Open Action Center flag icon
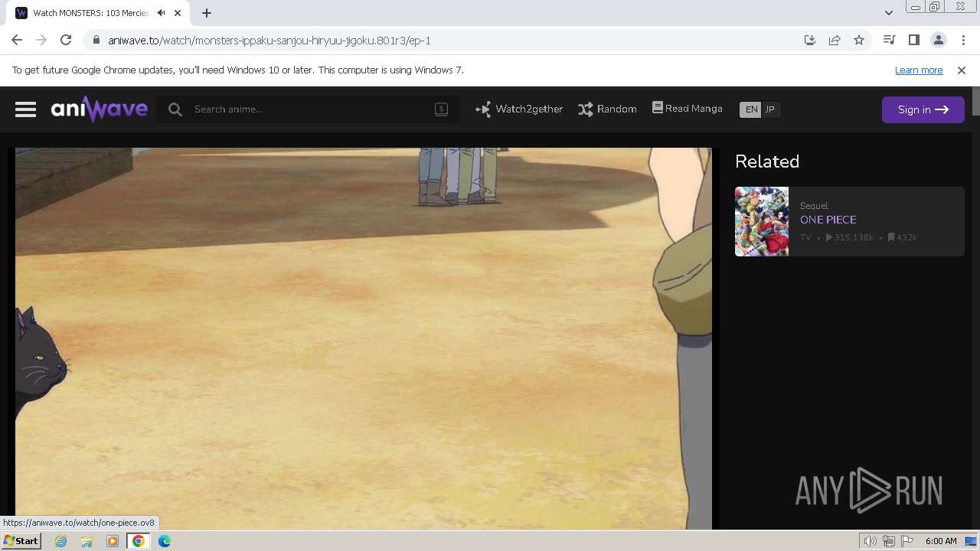980x551 pixels. [907, 541]
